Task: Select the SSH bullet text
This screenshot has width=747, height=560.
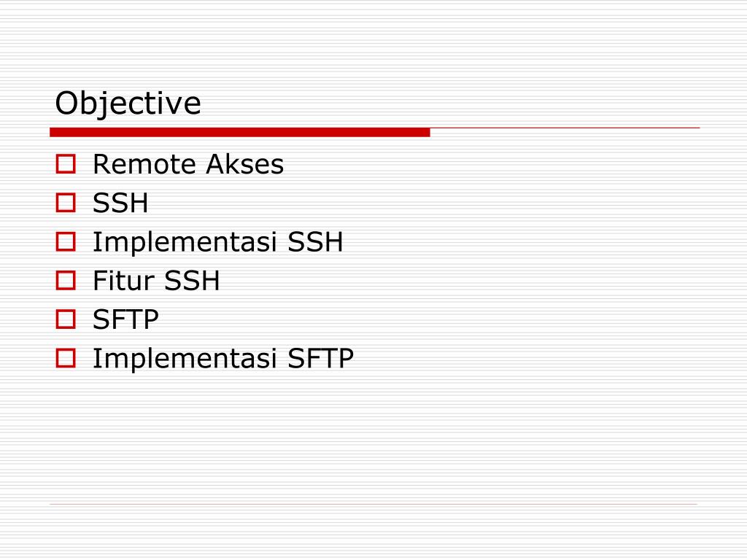Action: 120,203
